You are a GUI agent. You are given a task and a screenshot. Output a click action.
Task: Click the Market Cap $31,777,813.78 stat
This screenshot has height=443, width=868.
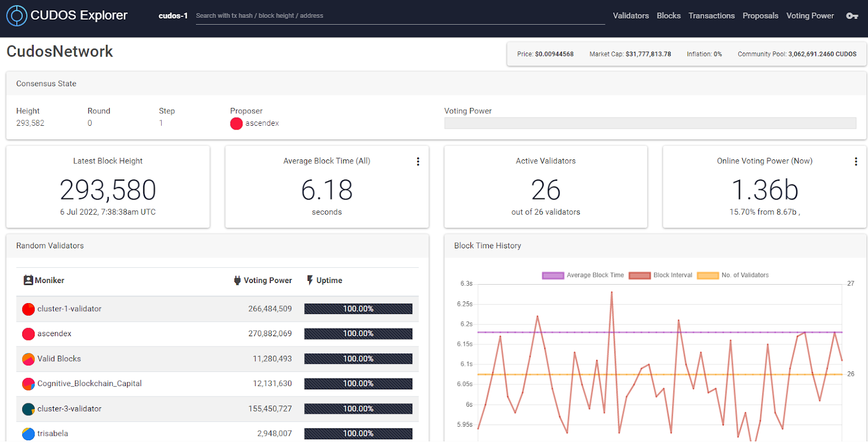(x=630, y=54)
